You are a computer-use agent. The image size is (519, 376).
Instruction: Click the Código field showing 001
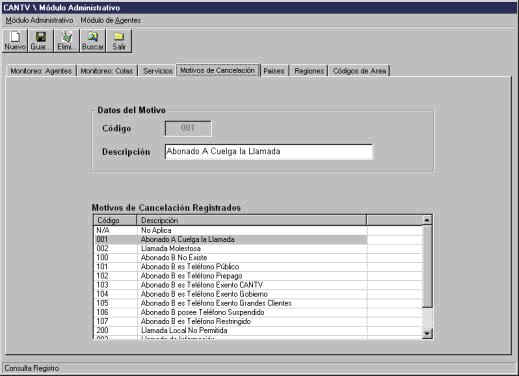(x=188, y=128)
